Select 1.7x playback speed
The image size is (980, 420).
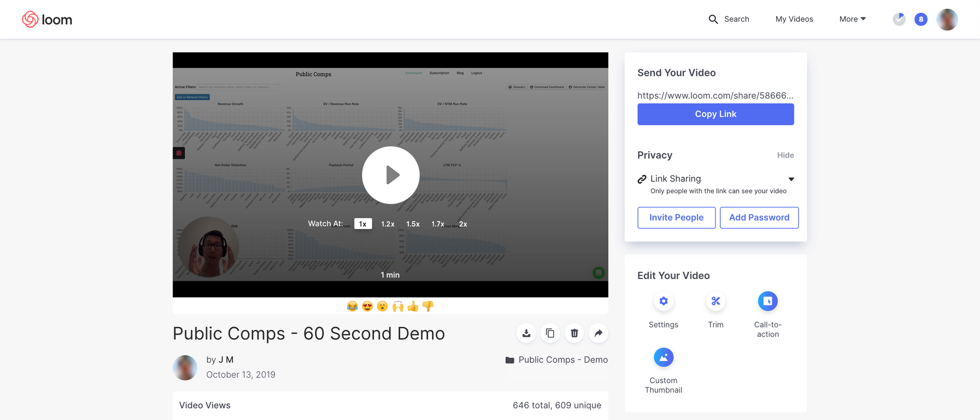click(x=438, y=224)
